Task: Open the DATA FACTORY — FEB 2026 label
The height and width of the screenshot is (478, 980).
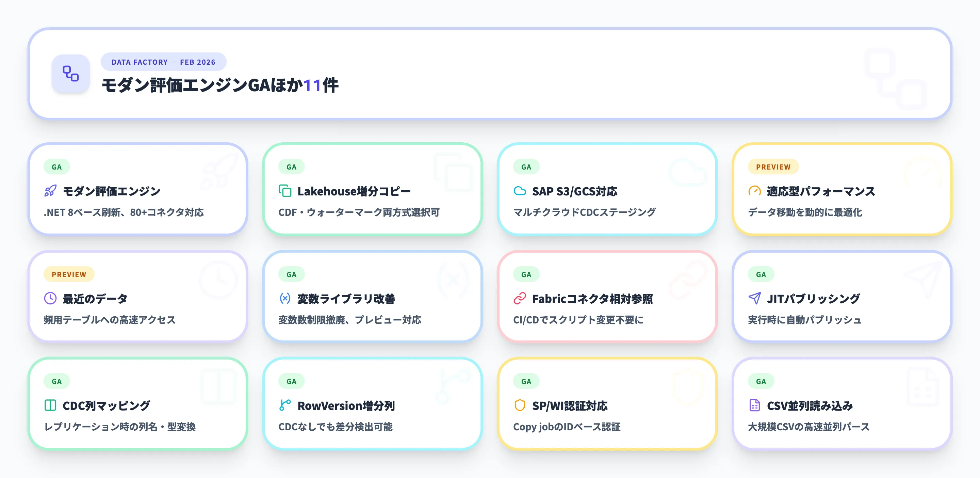Action: coord(163,62)
